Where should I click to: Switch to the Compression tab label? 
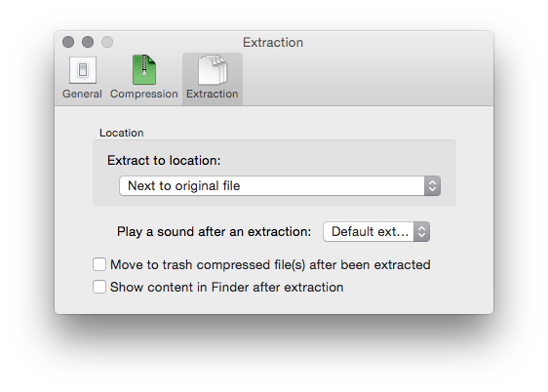[144, 94]
